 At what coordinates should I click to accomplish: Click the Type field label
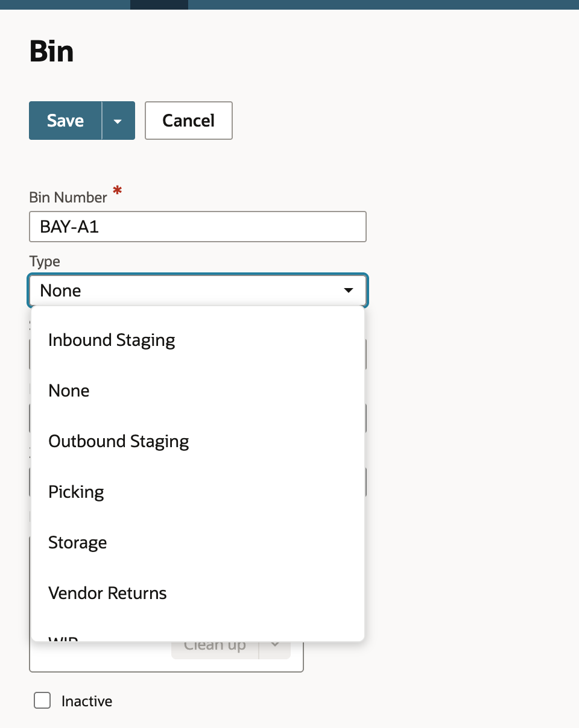pos(45,261)
